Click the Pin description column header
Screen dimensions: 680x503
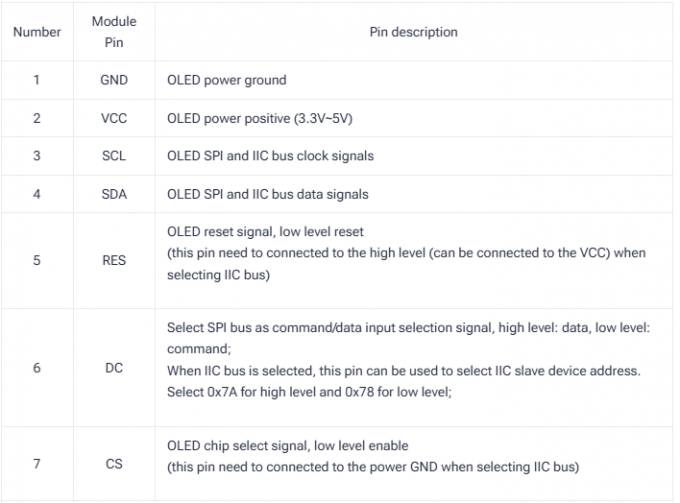[413, 32]
